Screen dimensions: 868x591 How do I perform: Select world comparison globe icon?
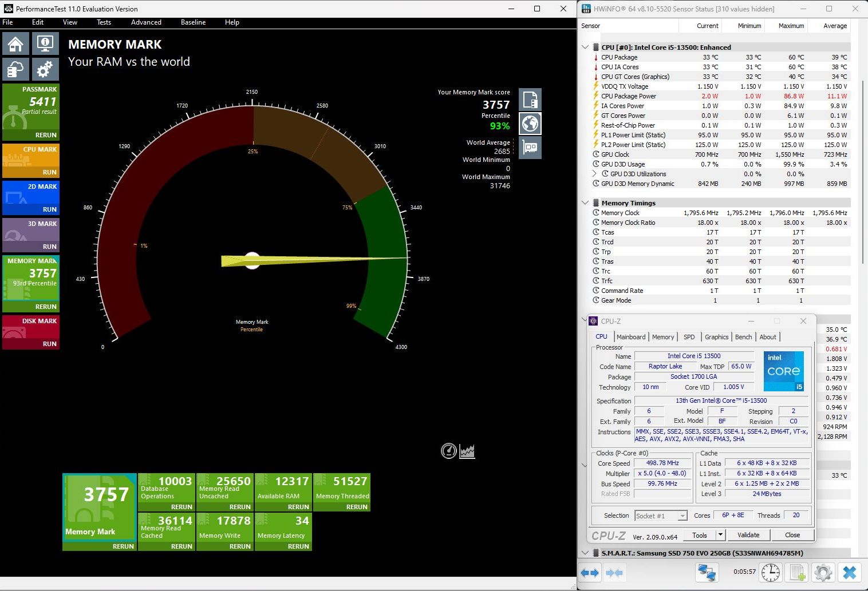[530, 124]
